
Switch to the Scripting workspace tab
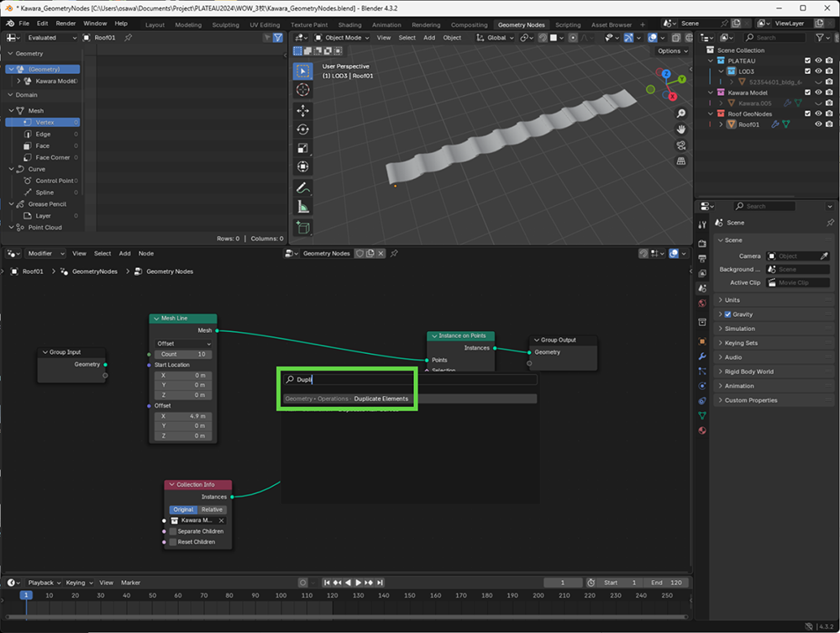pyautogui.click(x=568, y=24)
